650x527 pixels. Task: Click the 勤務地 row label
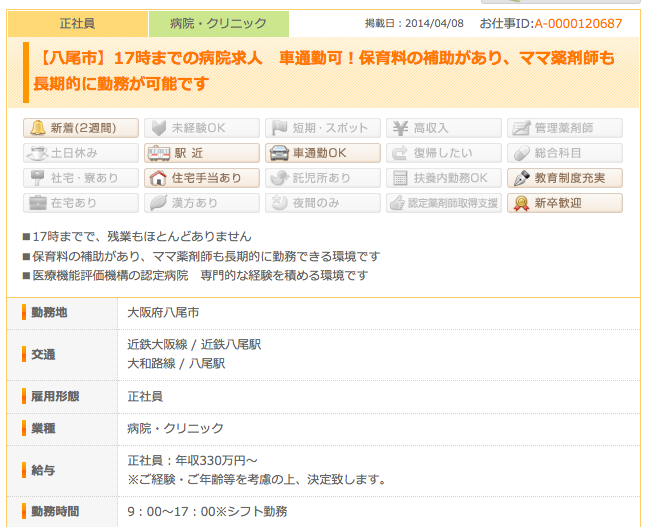[x=49, y=312]
